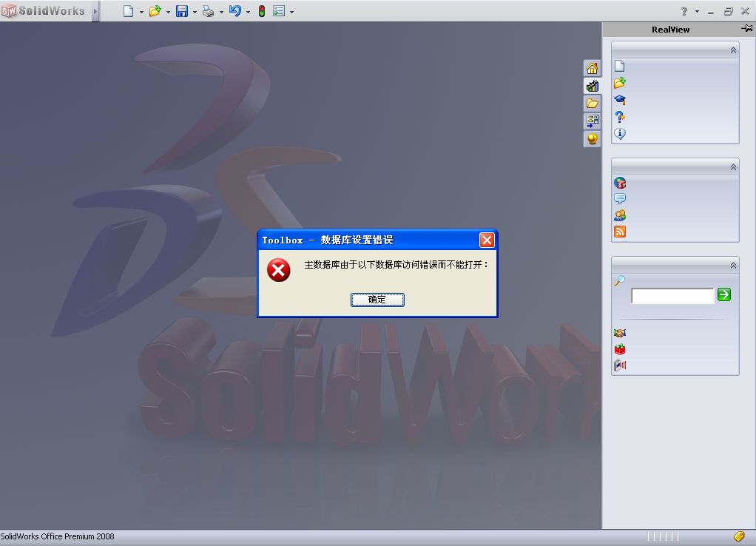Click inside the search text field

click(671, 295)
